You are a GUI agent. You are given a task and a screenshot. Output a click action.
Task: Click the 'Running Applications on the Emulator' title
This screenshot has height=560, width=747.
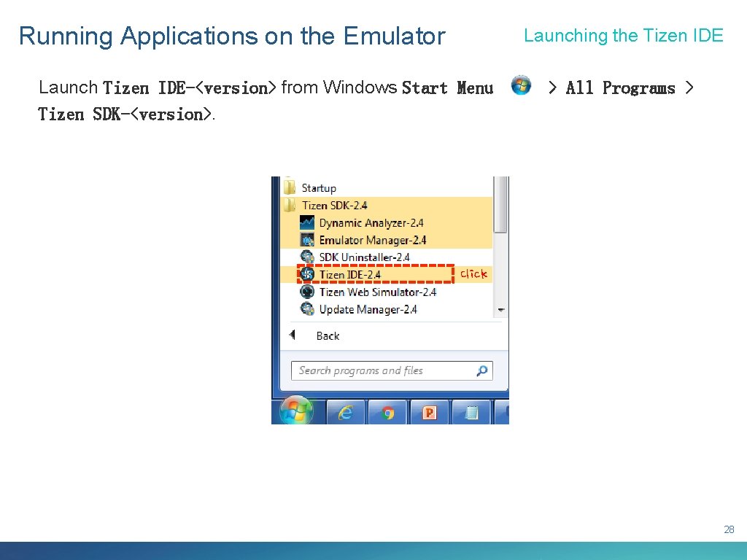coord(232,36)
